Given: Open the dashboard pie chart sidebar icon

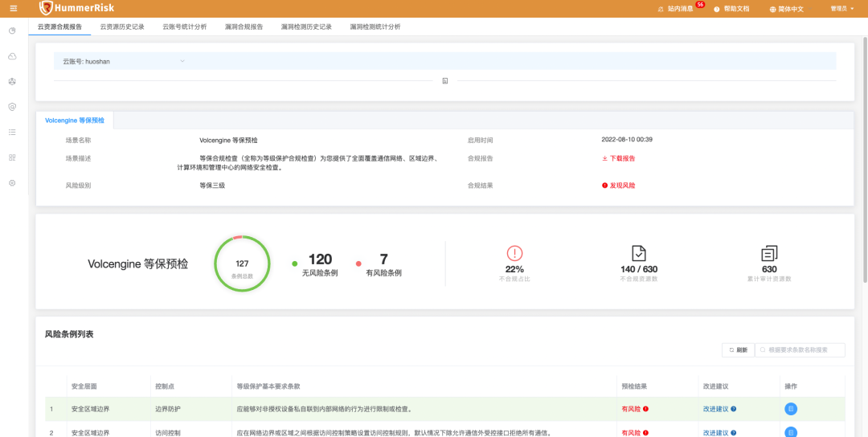Looking at the screenshot, I should [x=12, y=31].
